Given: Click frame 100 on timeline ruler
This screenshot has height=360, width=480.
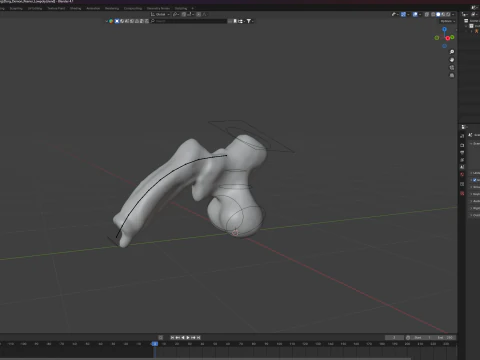Looking at the screenshot, I should pyautogui.click(x=279, y=344).
